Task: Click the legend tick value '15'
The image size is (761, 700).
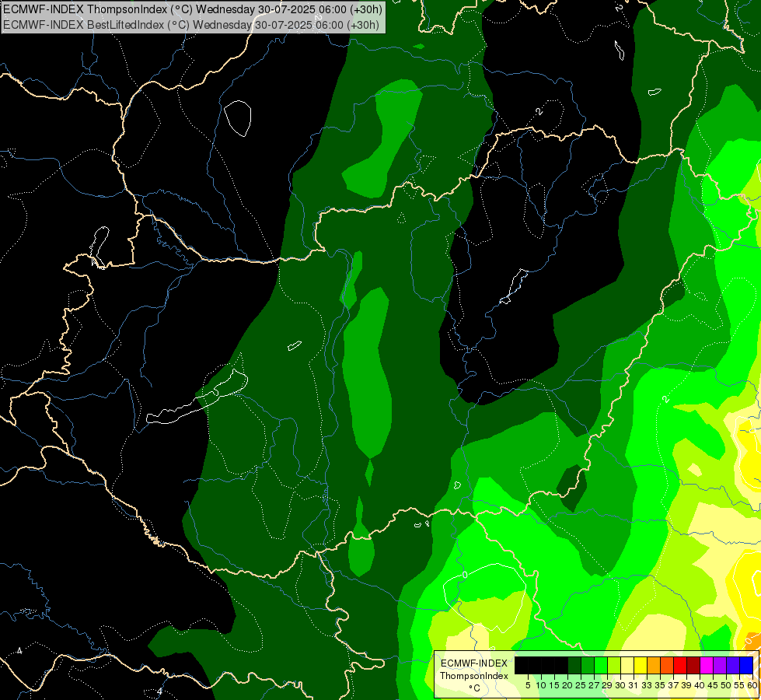Action: pyautogui.click(x=554, y=685)
